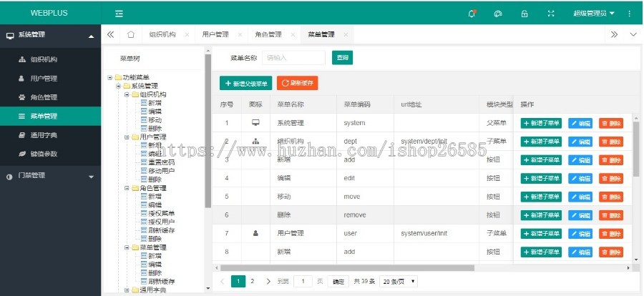Go to the home tab icon

coord(130,34)
